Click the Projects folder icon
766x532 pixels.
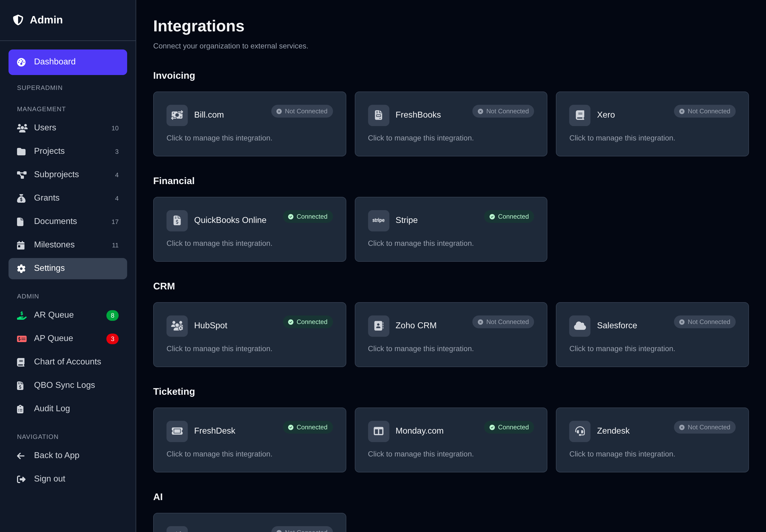[21, 151]
